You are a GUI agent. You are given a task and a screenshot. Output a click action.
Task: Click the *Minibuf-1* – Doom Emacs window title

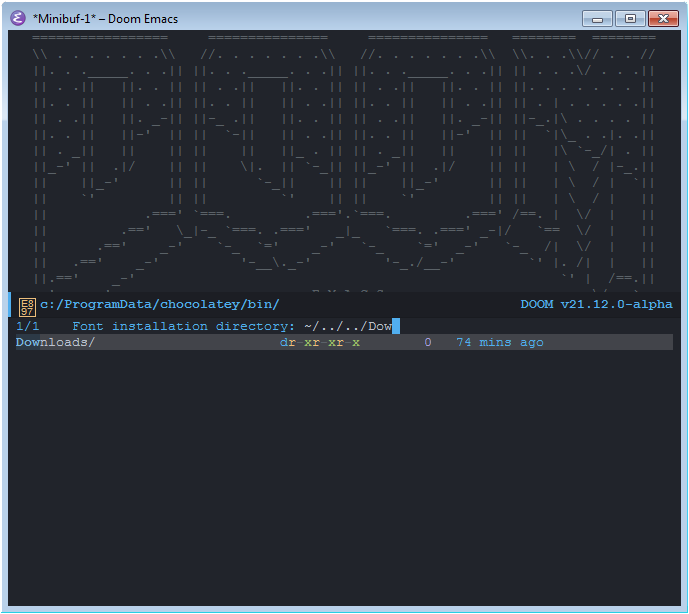click(105, 19)
